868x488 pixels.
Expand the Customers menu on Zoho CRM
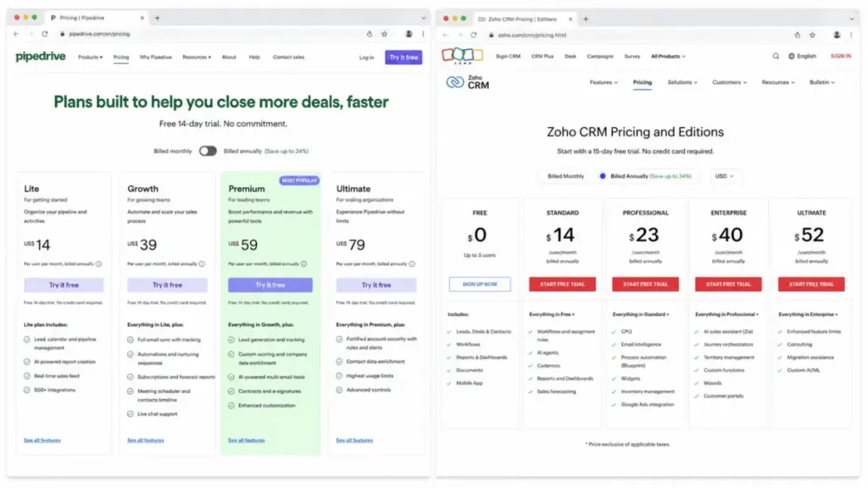pyautogui.click(x=730, y=82)
